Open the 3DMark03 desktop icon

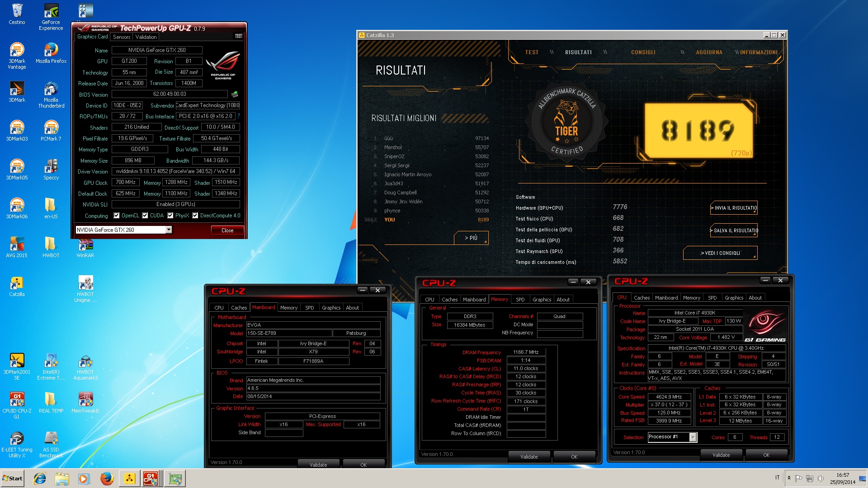pyautogui.click(x=17, y=131)
